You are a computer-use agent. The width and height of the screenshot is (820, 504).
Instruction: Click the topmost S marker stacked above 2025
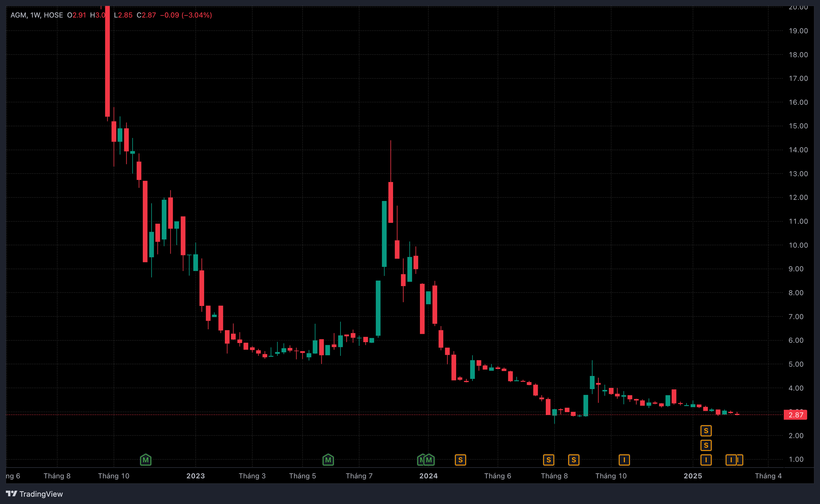[706, 431]
